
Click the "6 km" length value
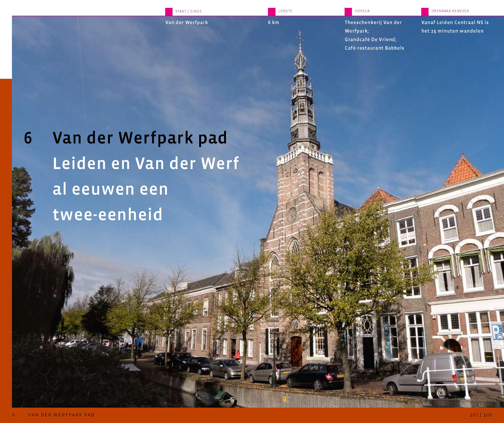pyautogui.click(x=273, y=23)
